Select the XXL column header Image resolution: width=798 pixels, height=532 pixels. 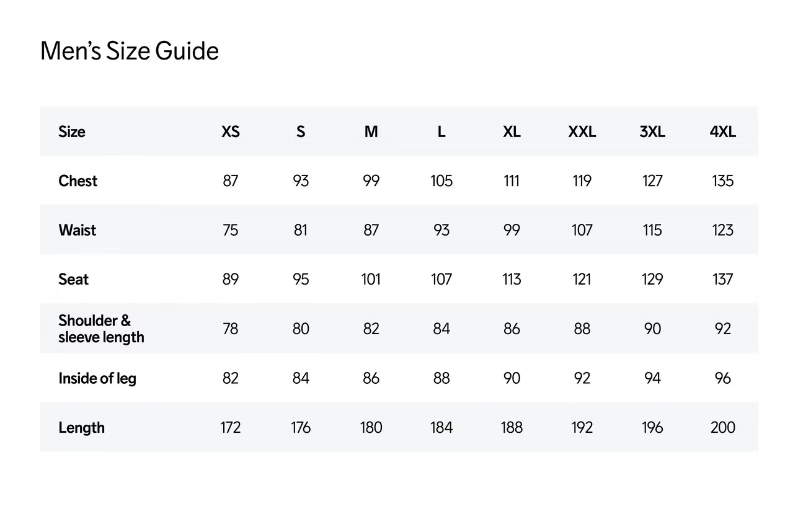click(x=582, y=131)
